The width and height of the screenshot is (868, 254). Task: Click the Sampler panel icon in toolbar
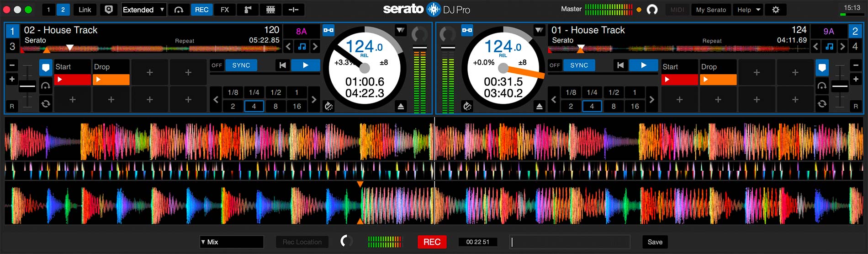click(247, 10)
